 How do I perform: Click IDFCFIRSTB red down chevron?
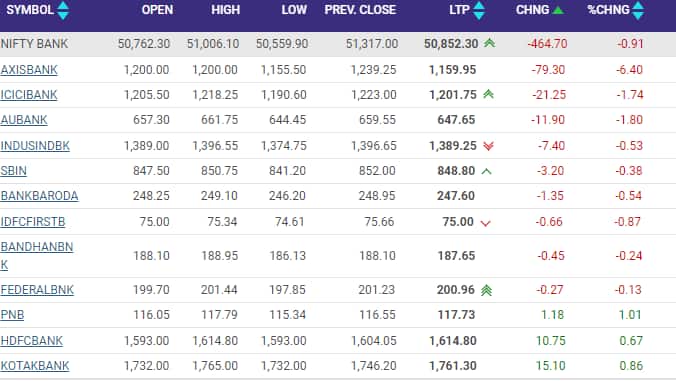point(485,223)
